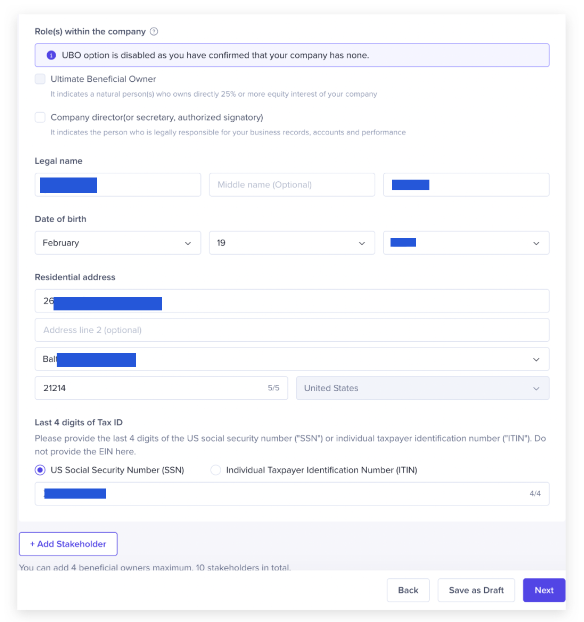Select US Social Security Number radio option
Viewport: 584px width, 622px height.
point(40,470)
